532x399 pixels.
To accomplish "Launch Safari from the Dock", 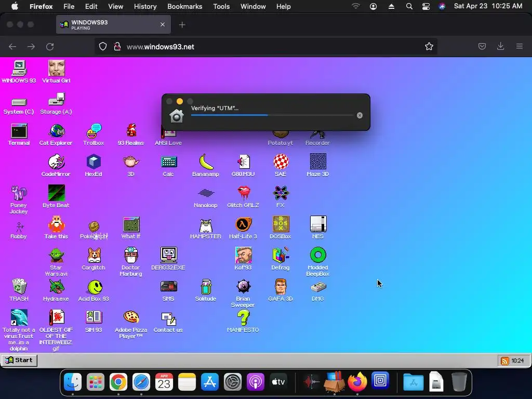I will pos(141,382).
